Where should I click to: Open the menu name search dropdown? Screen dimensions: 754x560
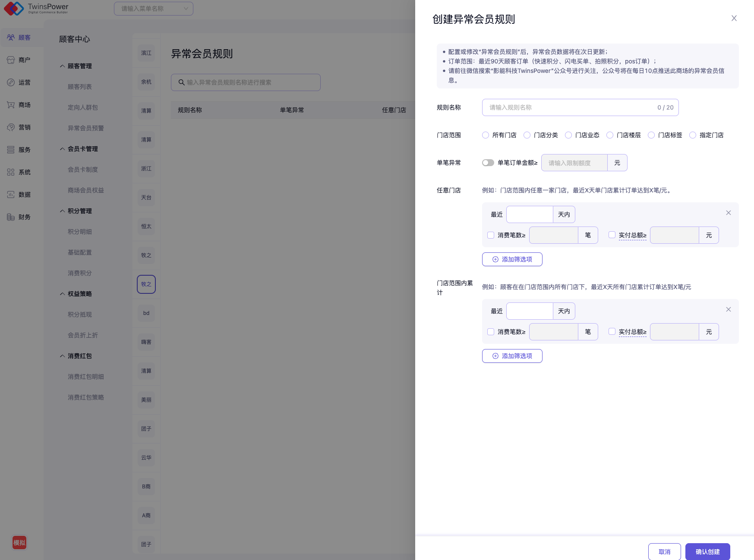153,9
